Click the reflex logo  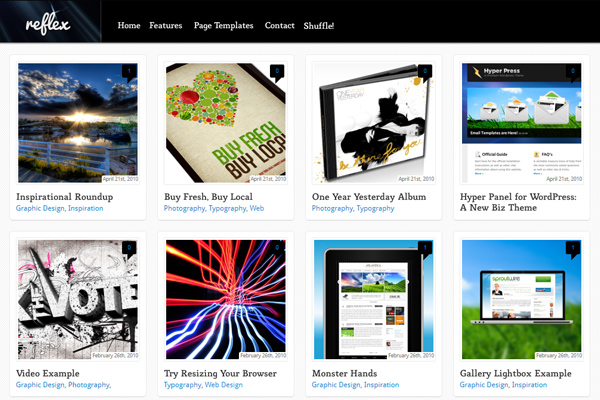[x=48, y=25]
